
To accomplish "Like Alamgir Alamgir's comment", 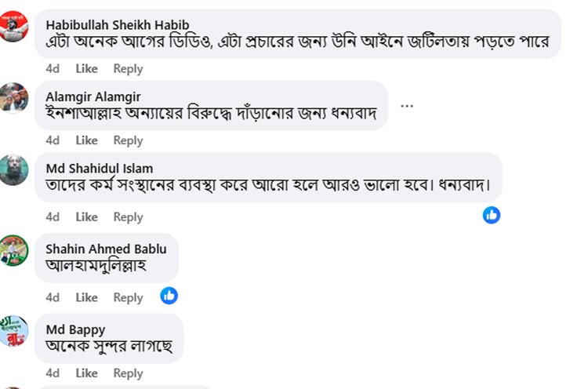I will click(x=86, y=140).
